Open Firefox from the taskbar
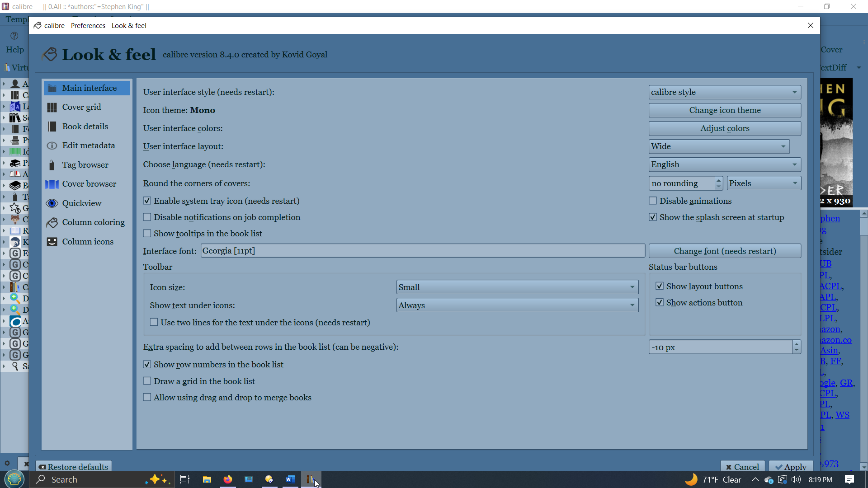Image resolution: width=868 pixels, height=488 pixels. click(x=228, y=479)
